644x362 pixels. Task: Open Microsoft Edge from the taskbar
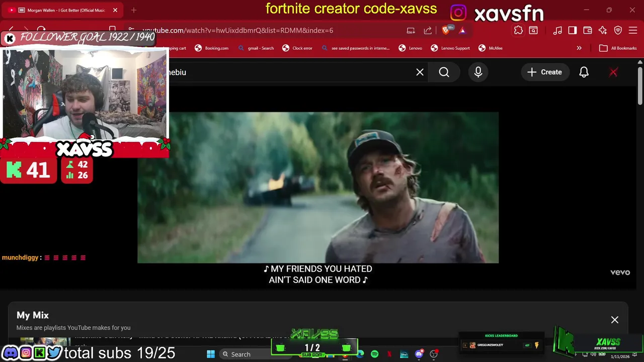click(x=361, y=354)
